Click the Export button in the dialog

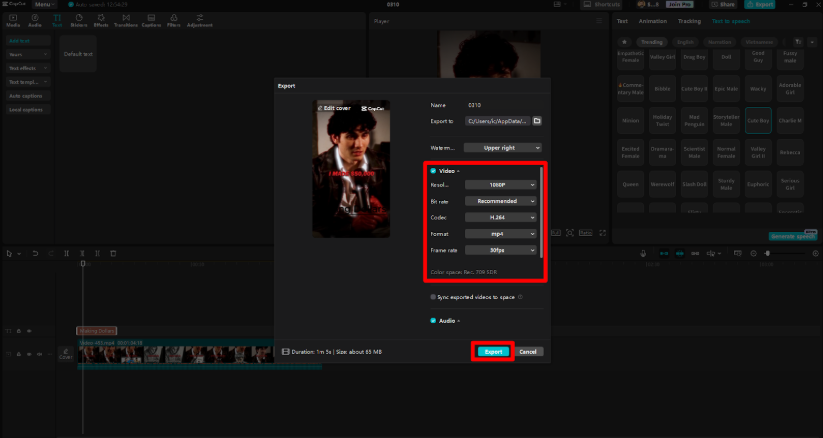pos(493,351)
